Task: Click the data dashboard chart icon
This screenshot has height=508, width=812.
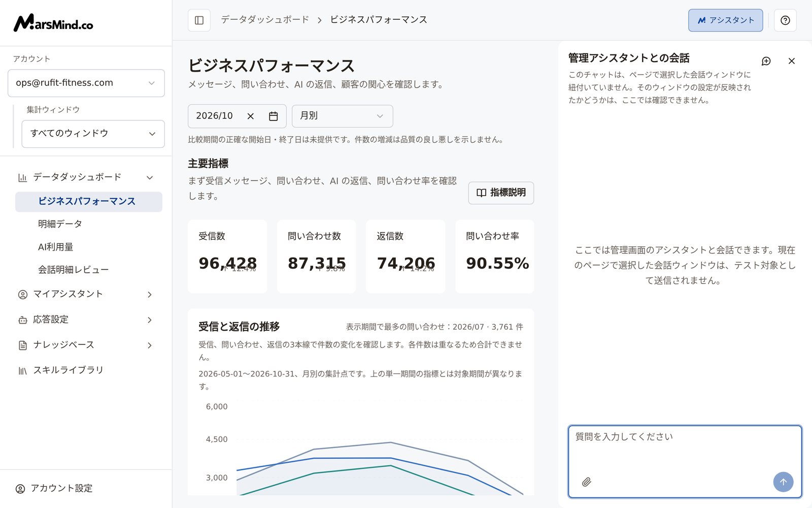Action: pos(22,177)
